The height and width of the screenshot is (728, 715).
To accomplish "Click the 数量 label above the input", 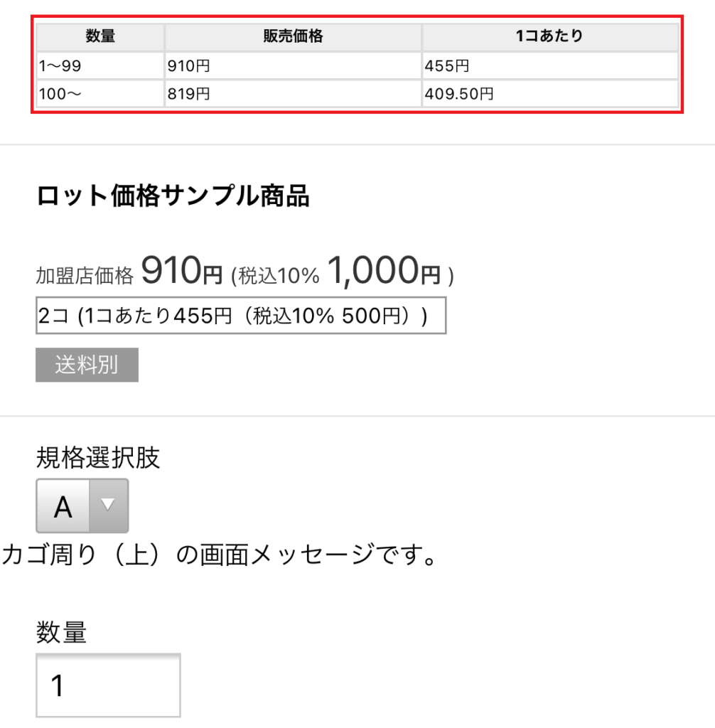I will point(61,632).
